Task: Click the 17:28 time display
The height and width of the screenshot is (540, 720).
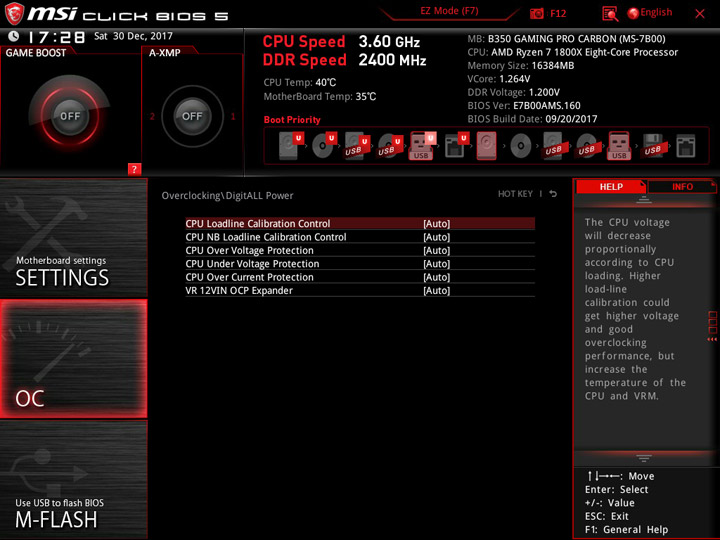Action: 56,37
